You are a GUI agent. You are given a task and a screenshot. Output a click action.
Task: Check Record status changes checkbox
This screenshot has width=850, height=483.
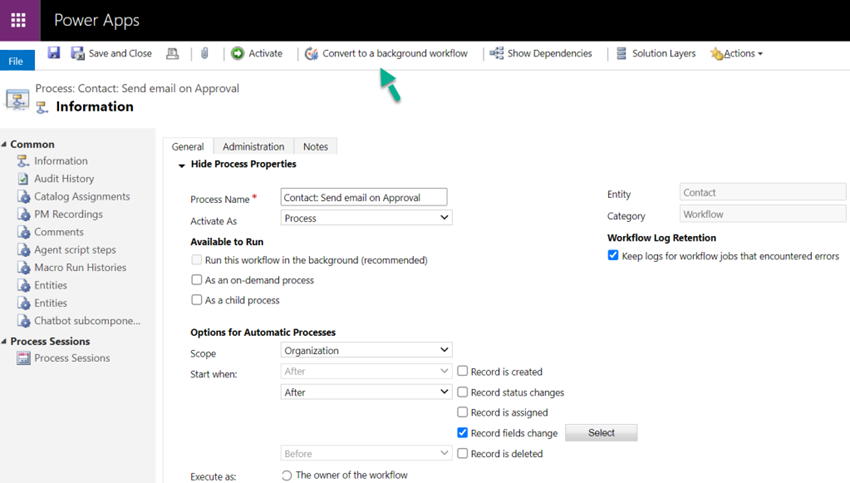pyautogui.click(x=462, y=392)
